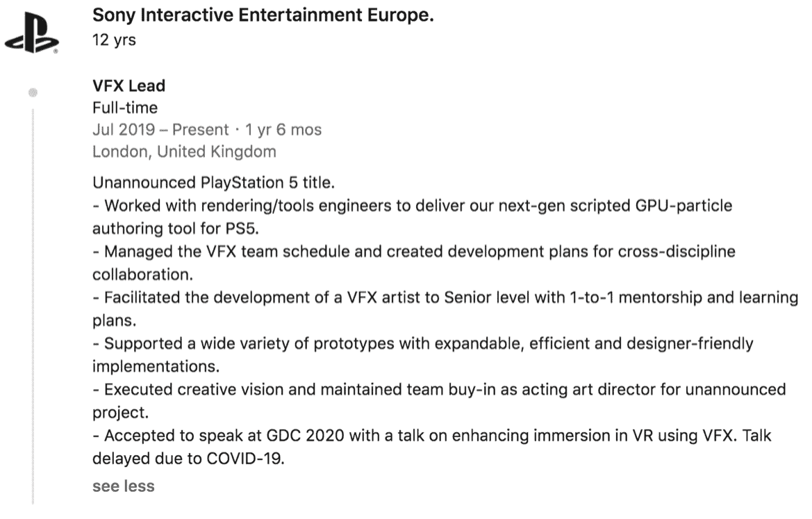Collapse the description with see less
Image resolution: width=812 pixels, height=519 pixels.
pos(123,486)
